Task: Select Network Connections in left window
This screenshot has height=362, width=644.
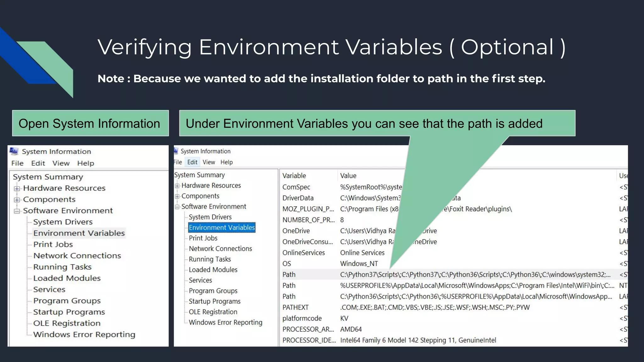Action: pos(77,256)
